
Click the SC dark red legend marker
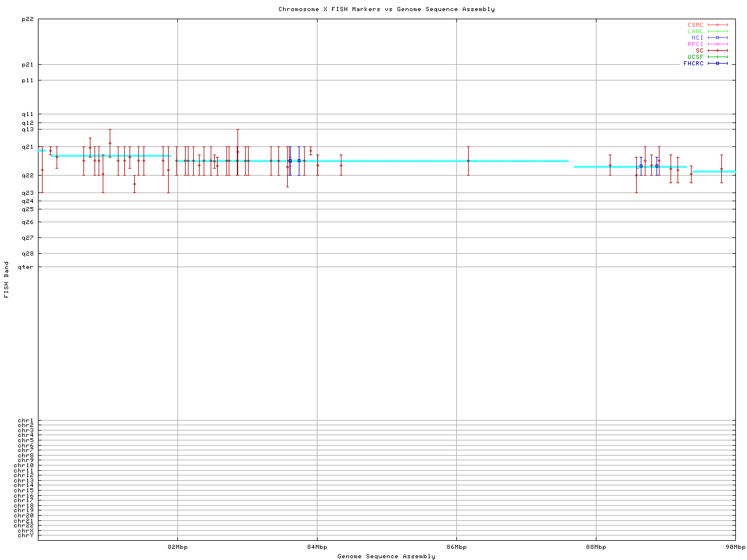[x=717, y=51]
